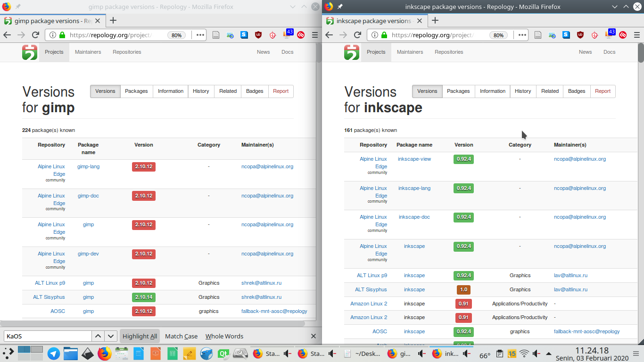Open page actions menu in the inkscape window
This screenshot has height=362, width=644.
(x=522, y=35)
